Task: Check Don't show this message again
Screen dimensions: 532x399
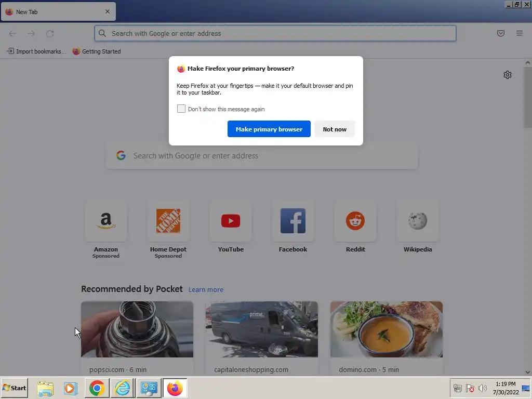Action: 181,109
